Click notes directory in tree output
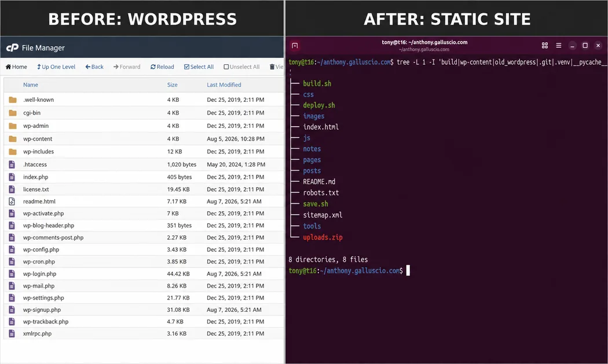 [312, 149]
